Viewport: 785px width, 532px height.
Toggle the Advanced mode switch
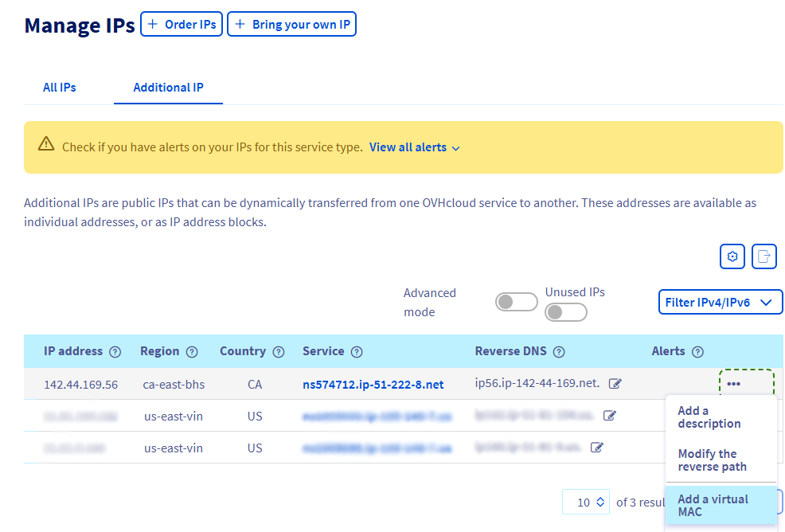point(516,302)
